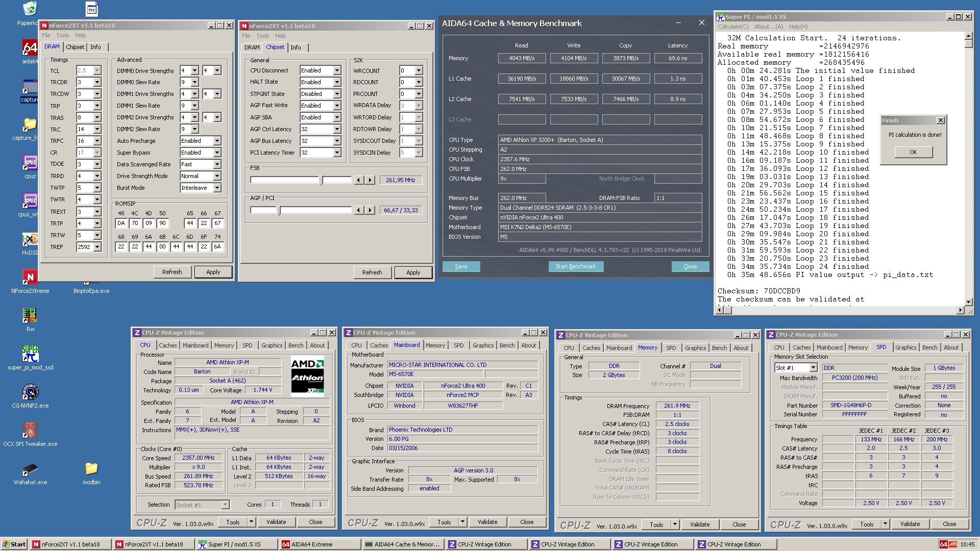Step the FSB slider right arrow
The width and height of the screenshot is (980, 551).
(x=371, y=180)
